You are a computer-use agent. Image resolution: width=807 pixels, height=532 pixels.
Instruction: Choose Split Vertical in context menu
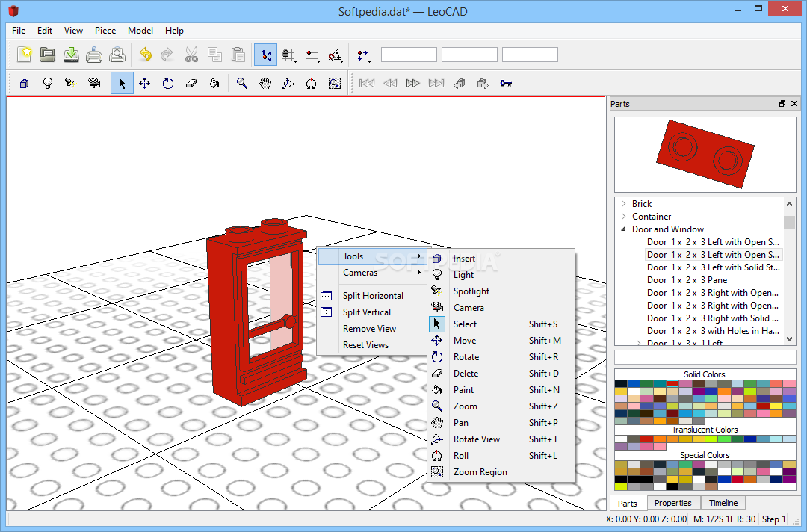371,312
